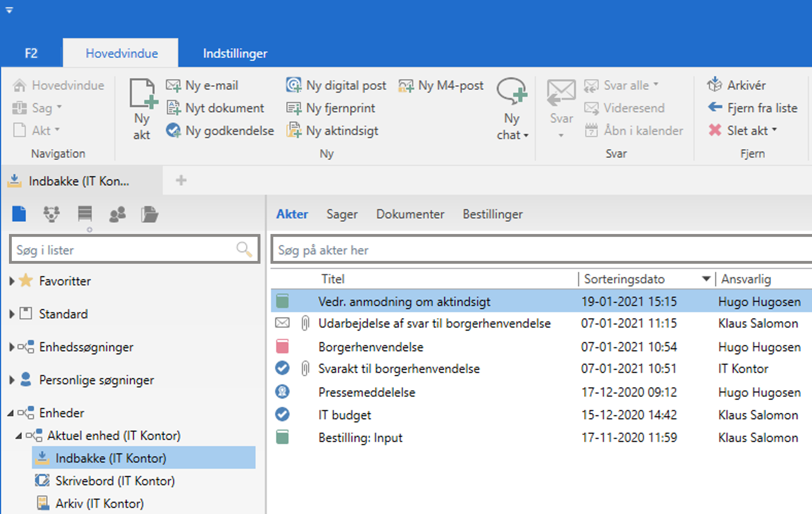Switch to the Indstillinger tab
The image size is (812, 514).
coord(235,53)
